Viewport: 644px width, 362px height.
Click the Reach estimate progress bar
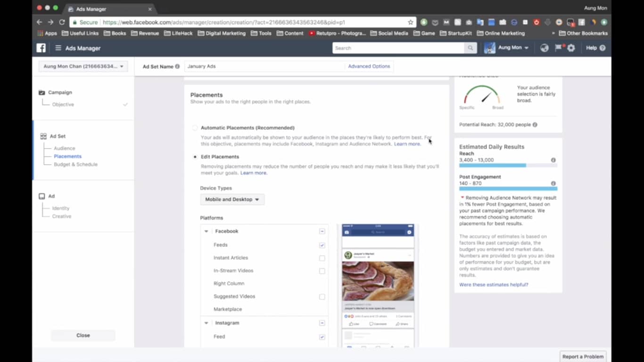tap(508, 165)
